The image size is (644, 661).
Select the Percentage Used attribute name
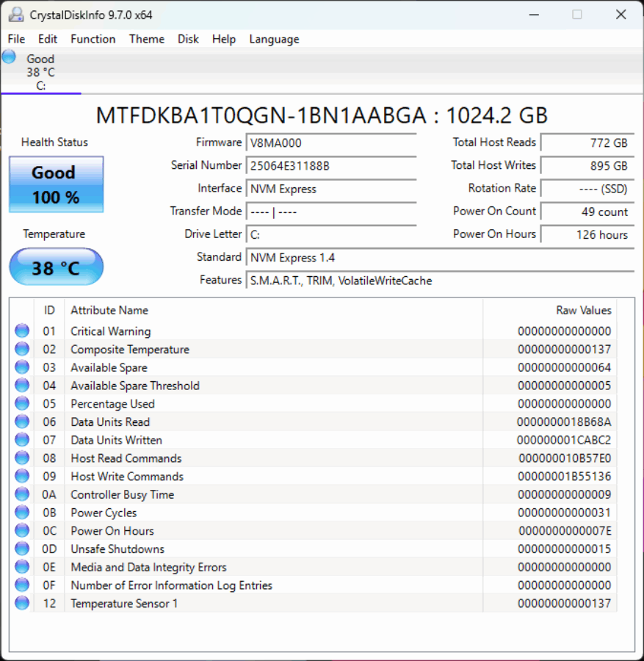click(112, 404)
